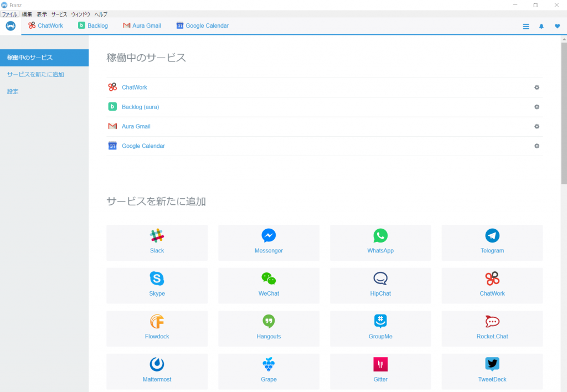The width and height of the screenshot is (567, 392).
Task: Add the Mattermost service
Action: pos(157,372)
